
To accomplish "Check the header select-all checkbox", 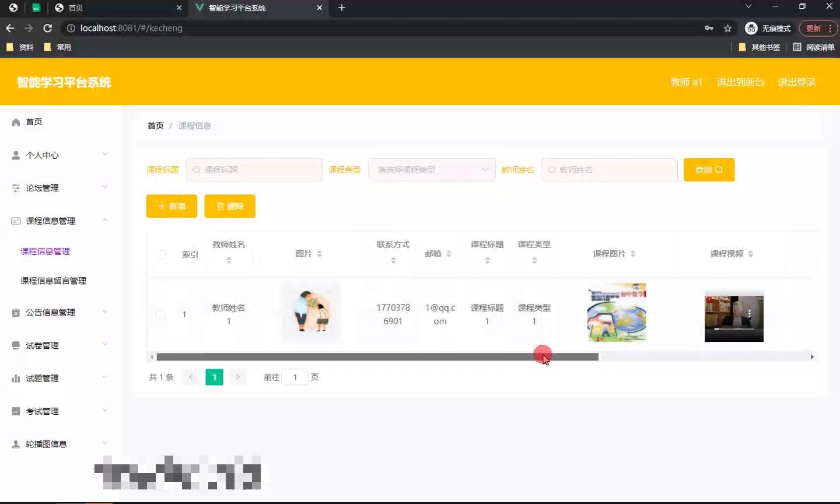I will [x=162, y=254].
